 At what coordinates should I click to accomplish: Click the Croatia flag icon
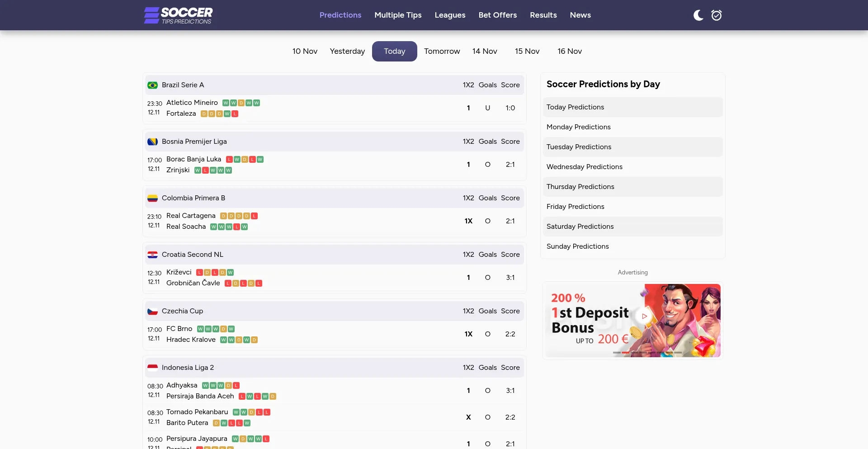click(152, 255)
